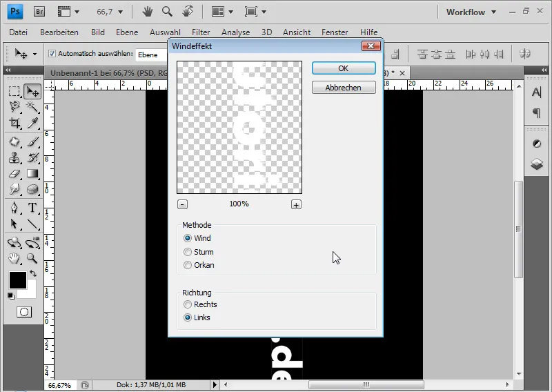Select the Magic Wand tool

[32, 106]
